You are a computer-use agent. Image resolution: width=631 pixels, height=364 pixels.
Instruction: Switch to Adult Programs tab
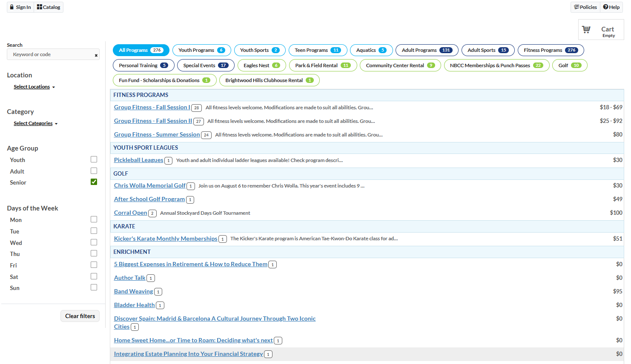coord(427,50)
